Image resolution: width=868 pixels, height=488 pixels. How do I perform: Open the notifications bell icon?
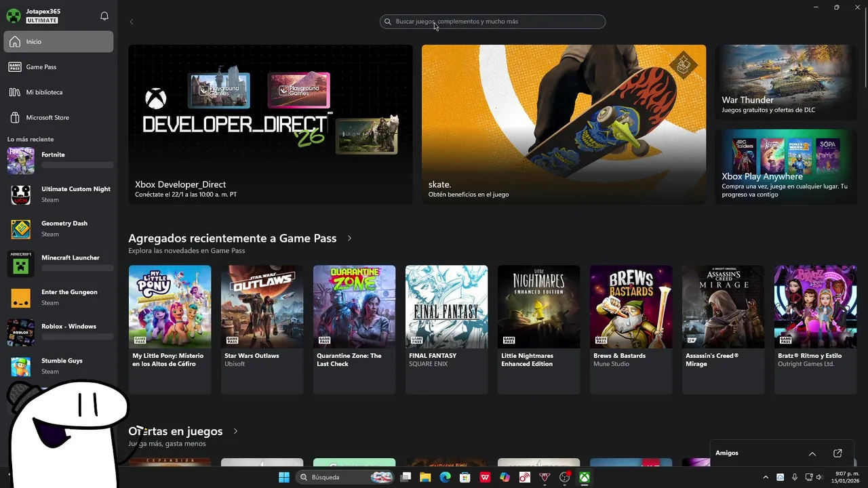point(104,16)
